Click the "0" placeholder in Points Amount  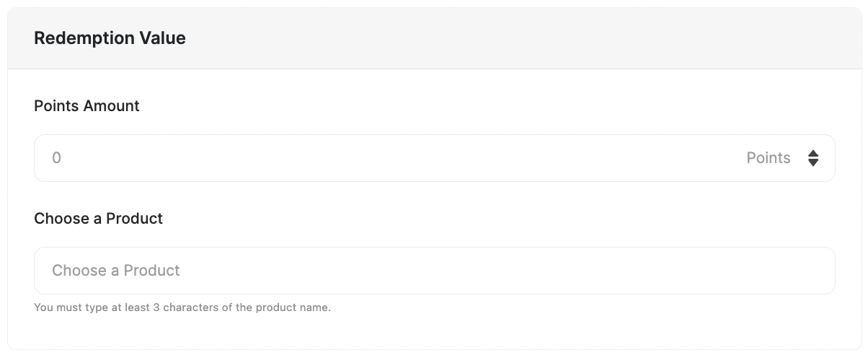pyautogui.click(x=57, y=158)
